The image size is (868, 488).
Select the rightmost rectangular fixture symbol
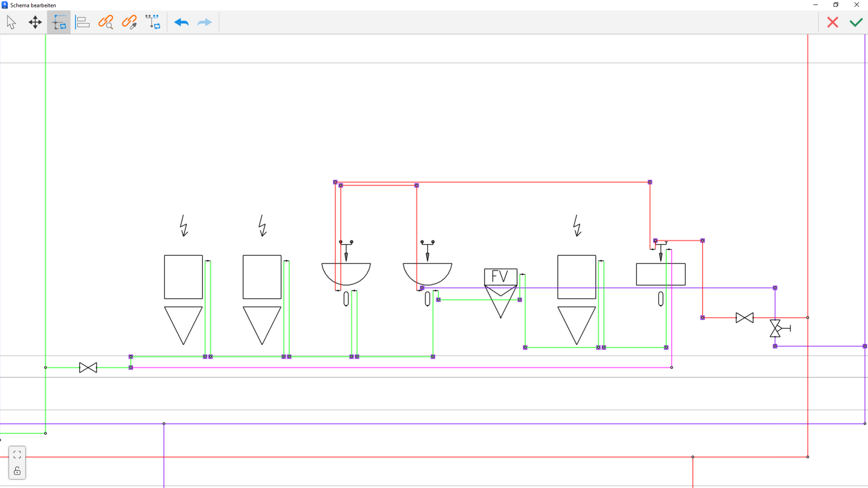[x=661, y=274]
